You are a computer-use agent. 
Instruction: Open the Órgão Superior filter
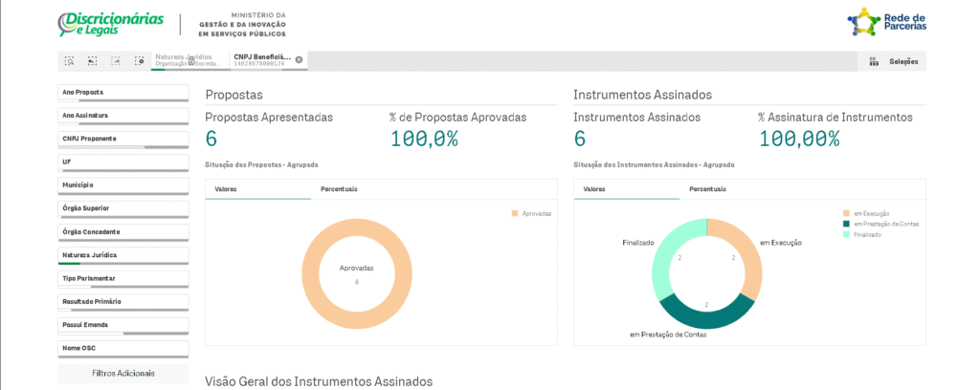pyautogui.click(x=122, y=208)
